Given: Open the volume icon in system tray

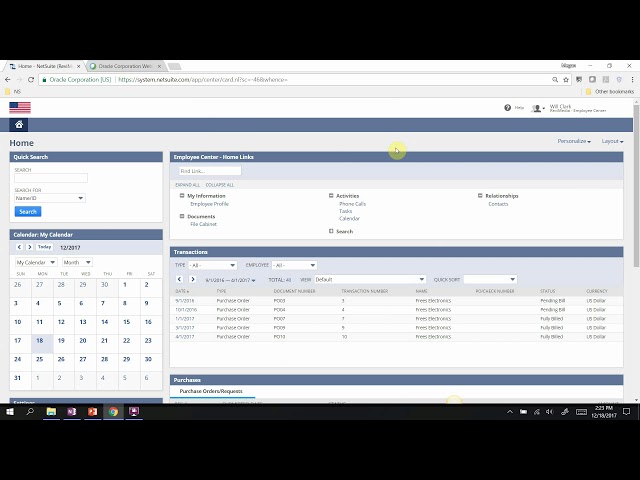Looking at the screenshot, I should click(x=549, y=412).
